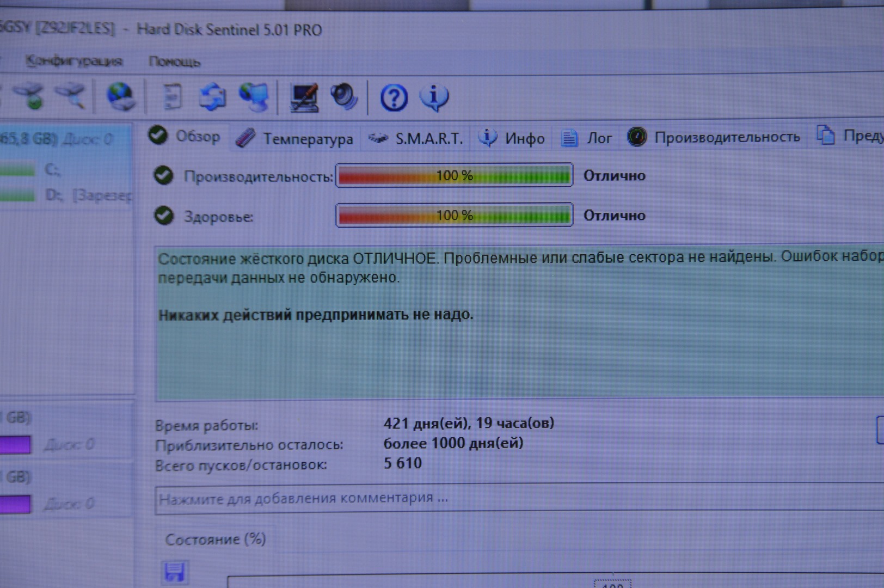This screenshot has height=588, width=884.
Task: Click the globe with monitor toolbar icon
Action: point(254,97)
